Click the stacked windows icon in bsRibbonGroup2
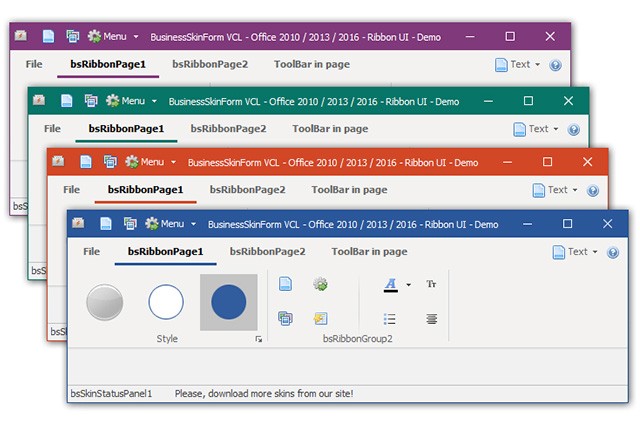Viewport: 640px width, 427px height. click(285, 318)
